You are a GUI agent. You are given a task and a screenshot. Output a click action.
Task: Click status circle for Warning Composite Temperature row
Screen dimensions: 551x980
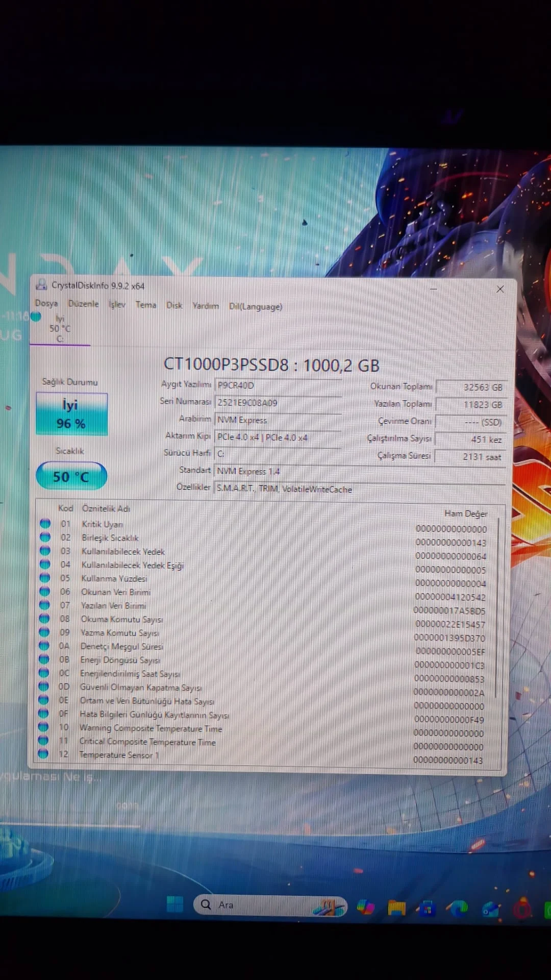pyautogui.click(x=43, y=726)
